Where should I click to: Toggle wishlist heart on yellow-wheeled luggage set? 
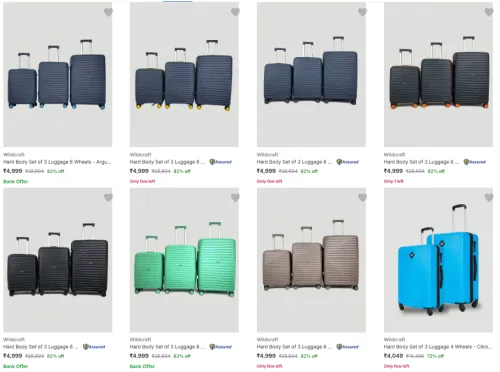click(235, 12)
